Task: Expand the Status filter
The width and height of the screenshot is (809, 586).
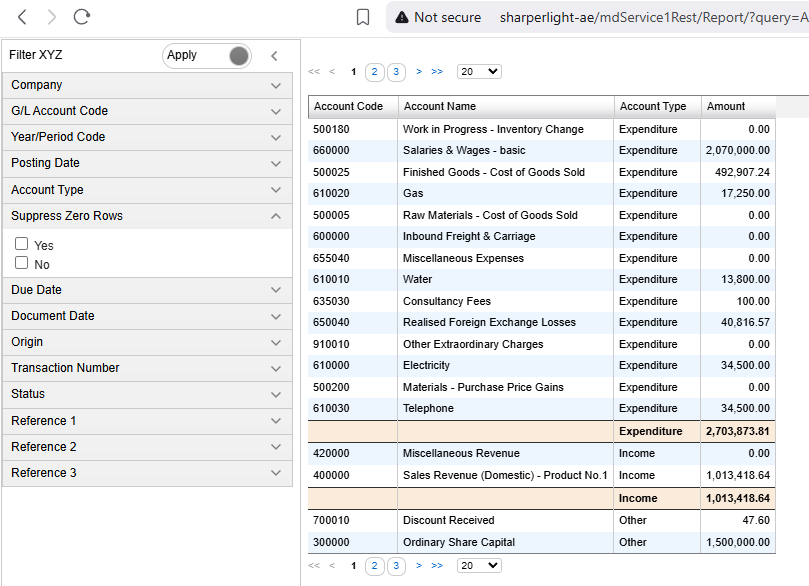Action: point(147,394)
